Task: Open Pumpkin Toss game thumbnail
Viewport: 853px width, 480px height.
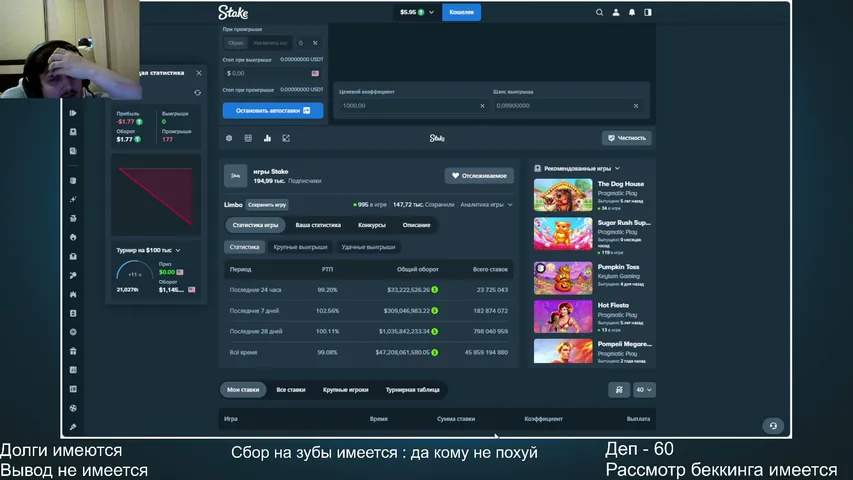Action: [563, 278]
